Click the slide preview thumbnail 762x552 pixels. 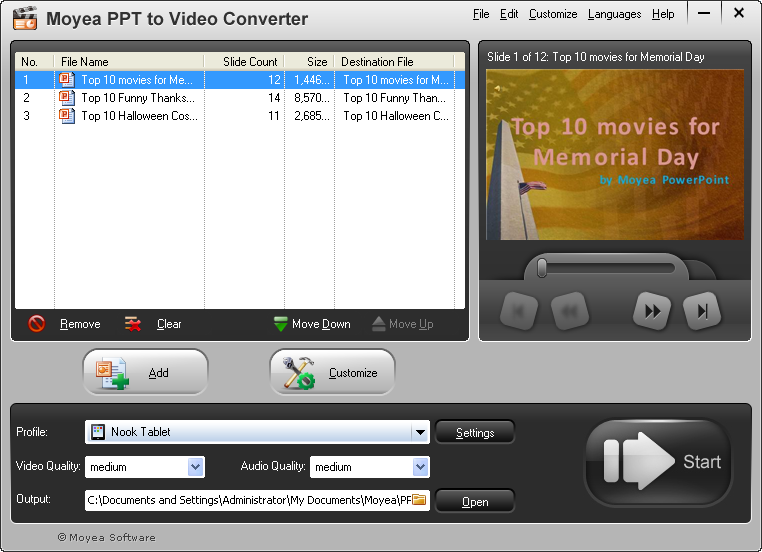[615, 155]
